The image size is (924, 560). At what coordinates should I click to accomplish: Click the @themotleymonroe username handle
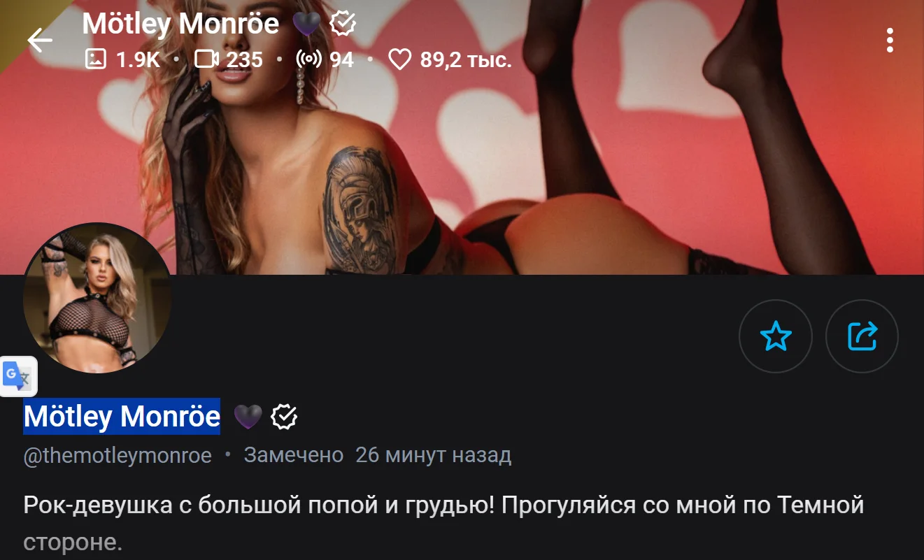point(118,456)
